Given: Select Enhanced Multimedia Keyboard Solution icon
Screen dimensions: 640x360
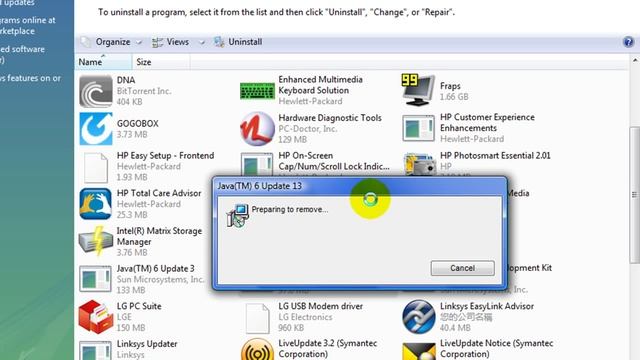Looking at the screenshot, I should point(257,91).
